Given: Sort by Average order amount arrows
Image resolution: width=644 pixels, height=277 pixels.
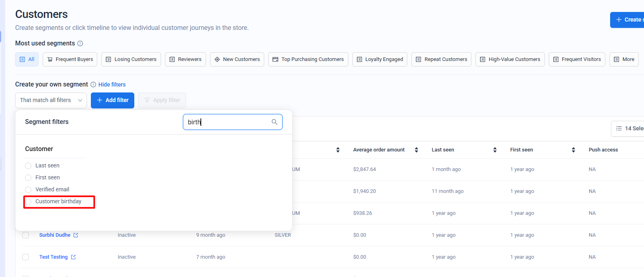Looking at the screenshot, I should (x=416, y=150).
